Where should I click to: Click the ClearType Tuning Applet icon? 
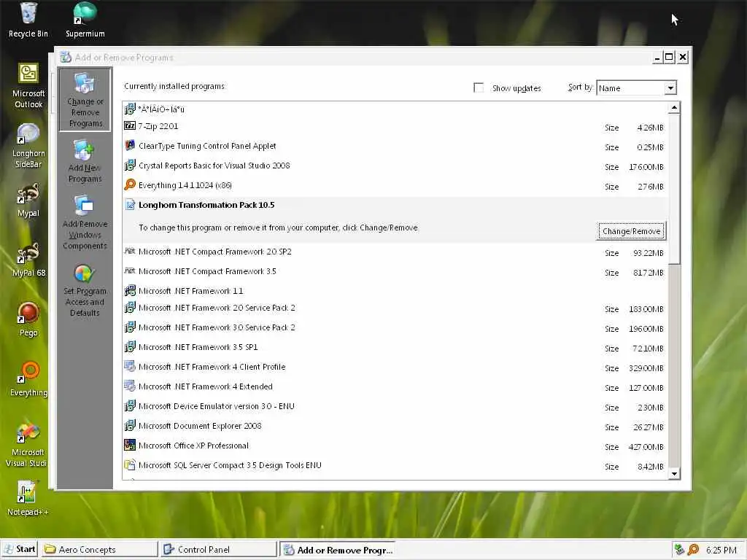pos(130,145)
